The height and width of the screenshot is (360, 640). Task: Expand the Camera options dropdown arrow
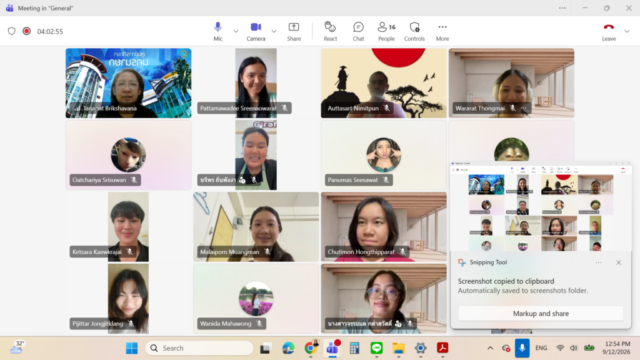click(274, 31)
